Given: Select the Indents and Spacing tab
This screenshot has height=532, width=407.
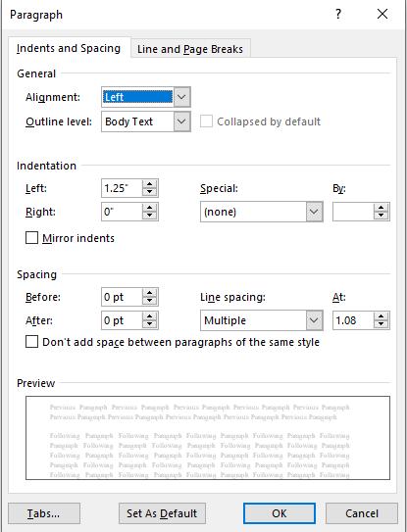Looking at the screenshot, I should tap(69, 48).
